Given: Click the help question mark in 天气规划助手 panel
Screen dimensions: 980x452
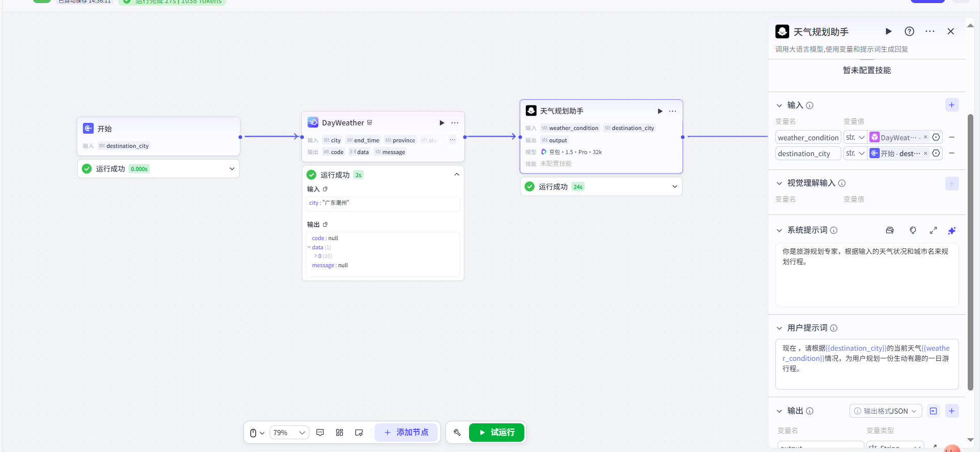Looking at the screenshot, I should click(x=909, y=31).
